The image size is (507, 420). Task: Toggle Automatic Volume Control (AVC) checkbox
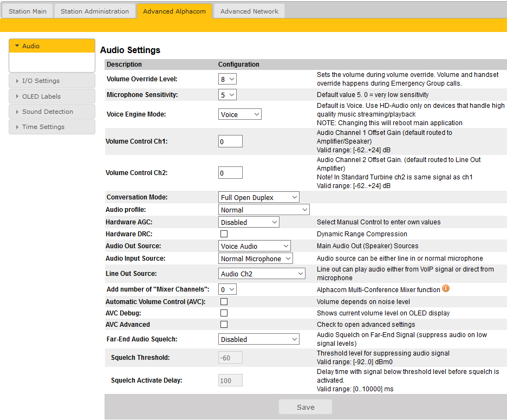224,302
